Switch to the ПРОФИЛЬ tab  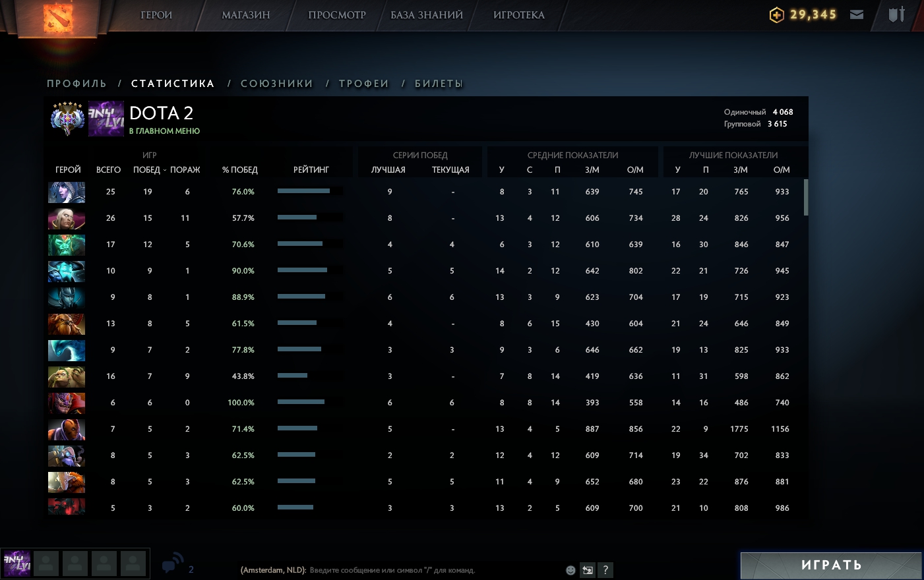[x=77, y=84]
